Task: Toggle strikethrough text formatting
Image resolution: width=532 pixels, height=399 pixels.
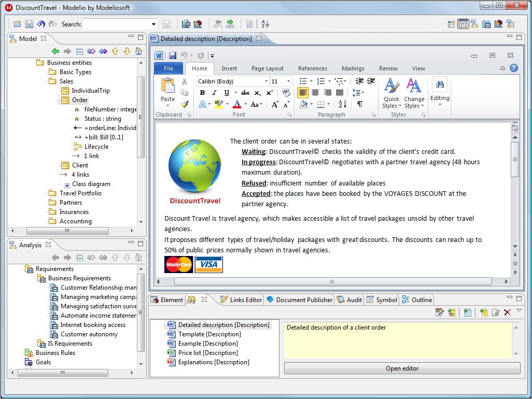Action: pyautogui.click(x=245, y=93)
